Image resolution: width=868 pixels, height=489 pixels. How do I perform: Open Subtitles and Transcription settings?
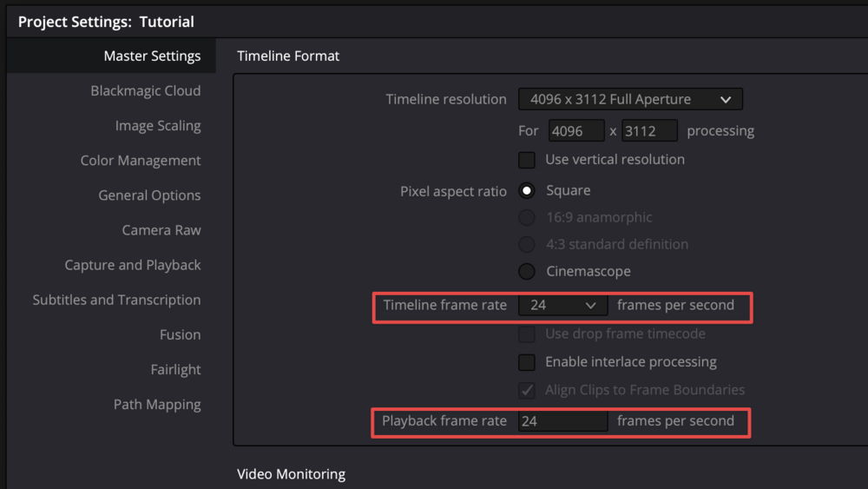coord(116,300)
